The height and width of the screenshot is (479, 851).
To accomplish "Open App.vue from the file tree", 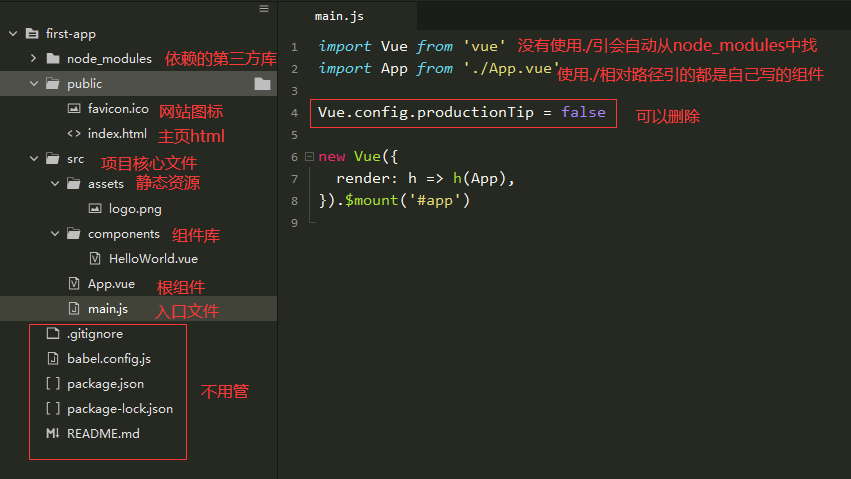I will [111, 284].
